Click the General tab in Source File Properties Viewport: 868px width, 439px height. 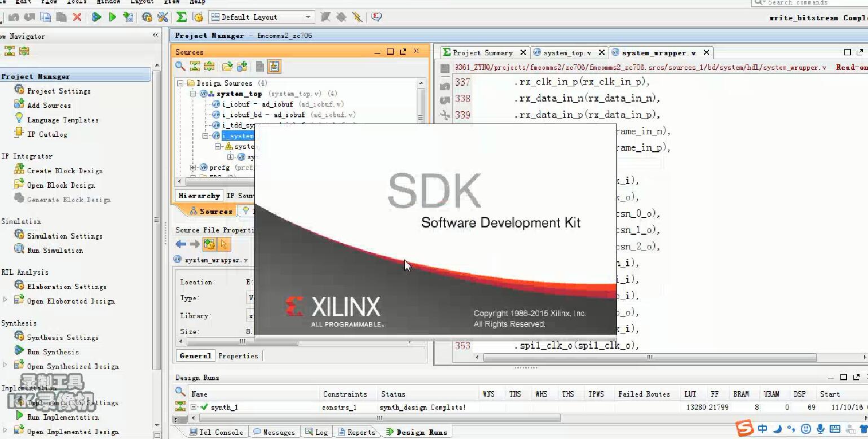tap(195, 356)
